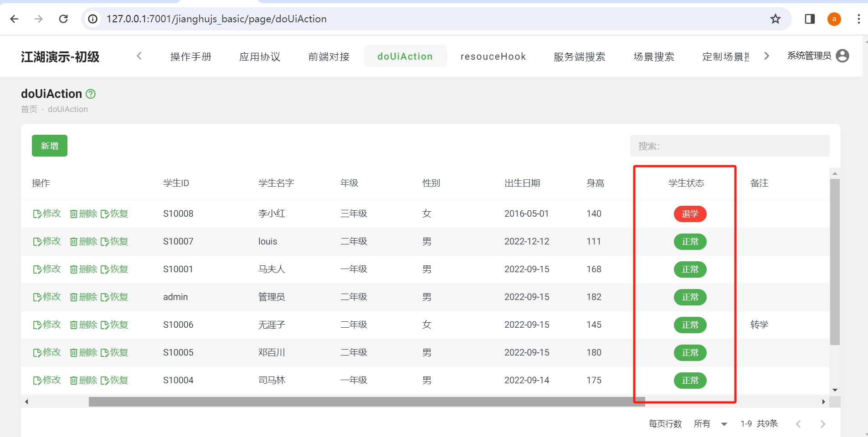The width and height of the screenshot is (868, 437).
Task: Click the 首页 breadcrumb link
Action: tap(28, 109)
